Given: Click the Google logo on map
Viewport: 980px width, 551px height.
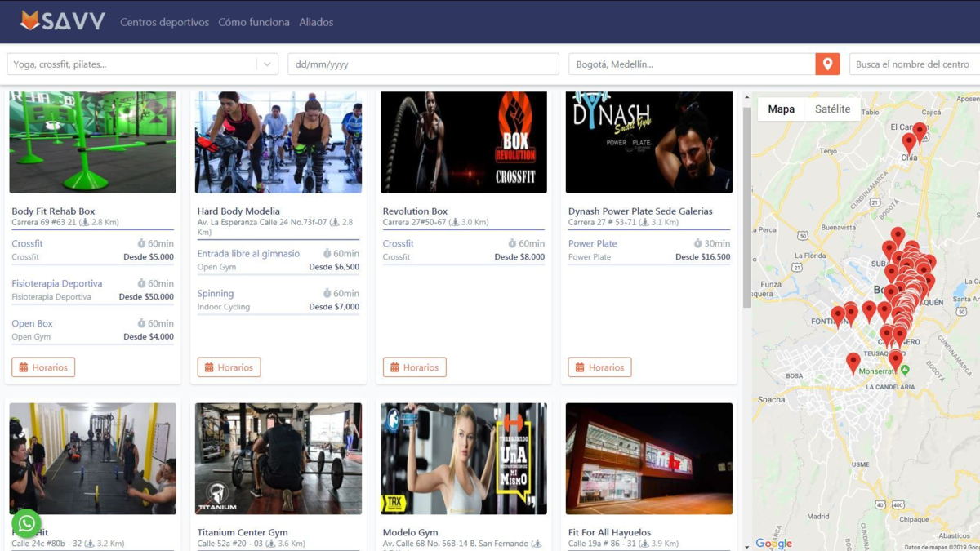Looking at the screenshot, I should [x=773, y=544].
